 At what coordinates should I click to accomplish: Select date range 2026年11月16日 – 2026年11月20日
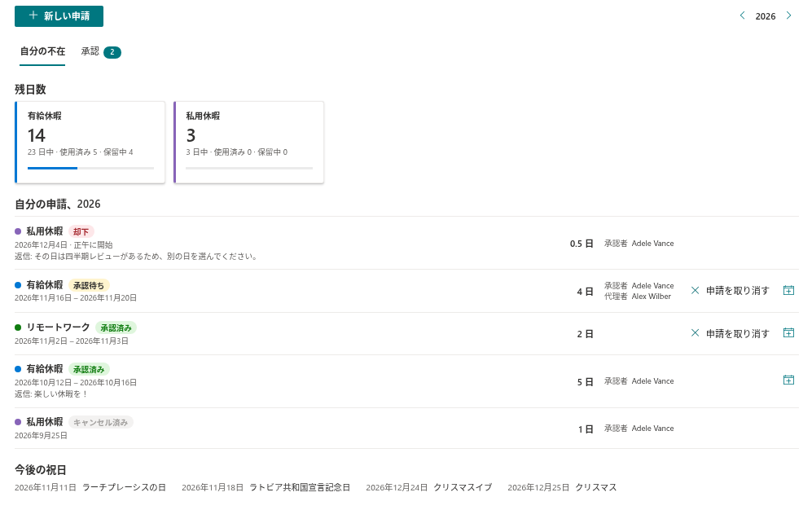pos(76,297)
